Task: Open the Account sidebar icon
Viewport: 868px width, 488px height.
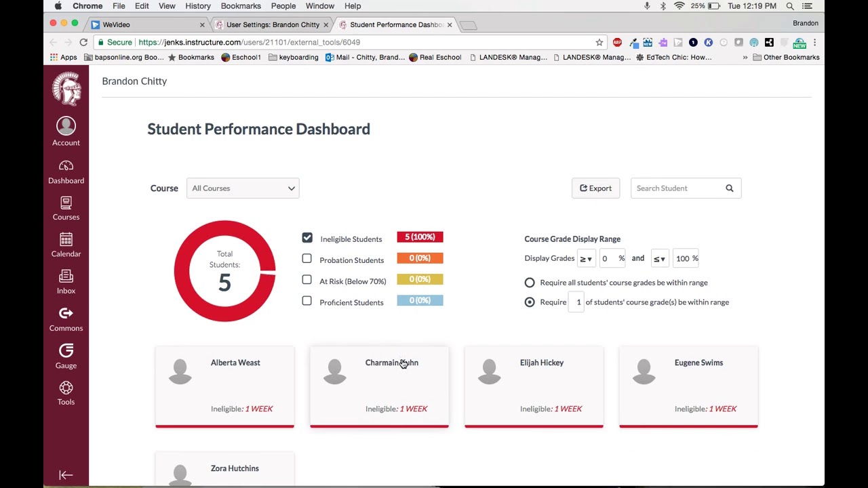Action: (x=66, y=131)
